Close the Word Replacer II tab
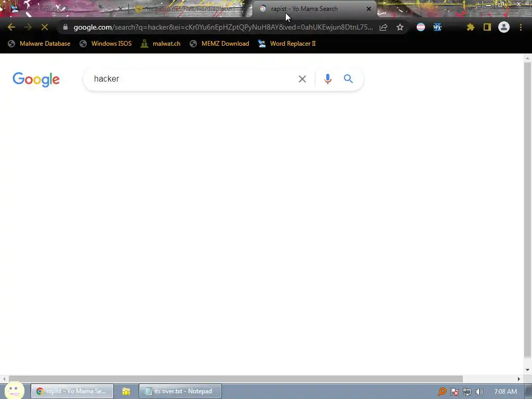 (120, 9)
